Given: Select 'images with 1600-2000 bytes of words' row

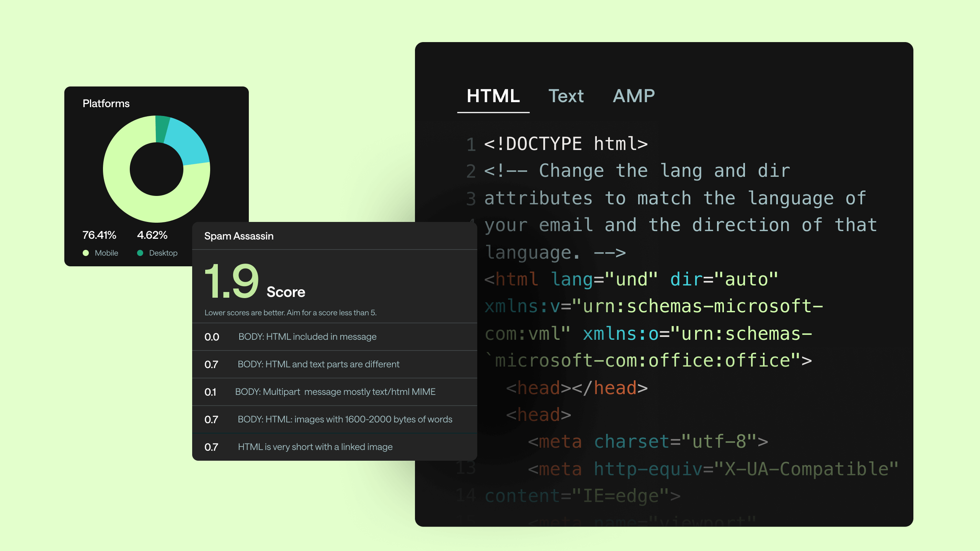Looking at the screenshot, I should [x=335, y=419].
